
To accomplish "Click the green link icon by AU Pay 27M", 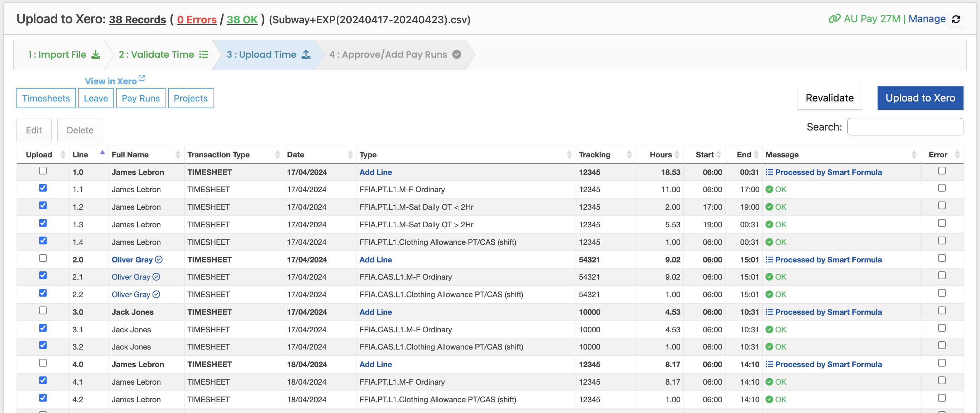I will (834, 19).
